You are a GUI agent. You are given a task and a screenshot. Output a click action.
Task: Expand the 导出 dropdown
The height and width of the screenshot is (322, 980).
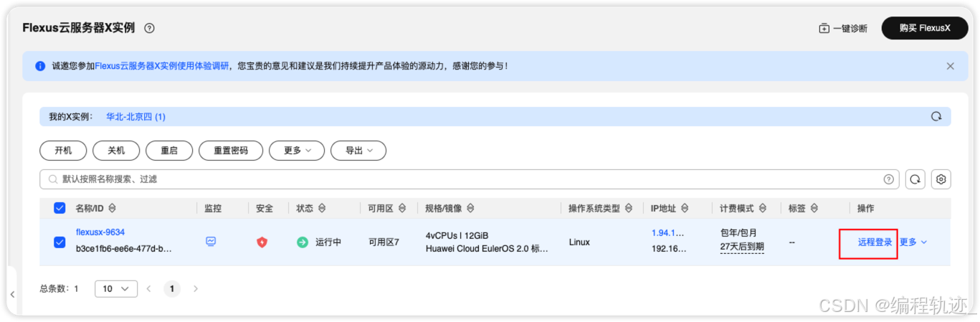(358, 151)
